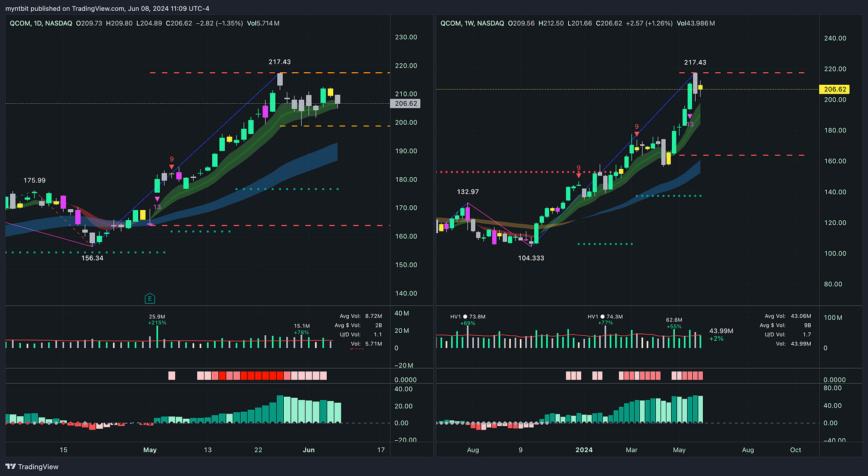Click the Oct date label on weekly axis
The width and height of the screenshot is (868, 476).
tap(795, 450)
